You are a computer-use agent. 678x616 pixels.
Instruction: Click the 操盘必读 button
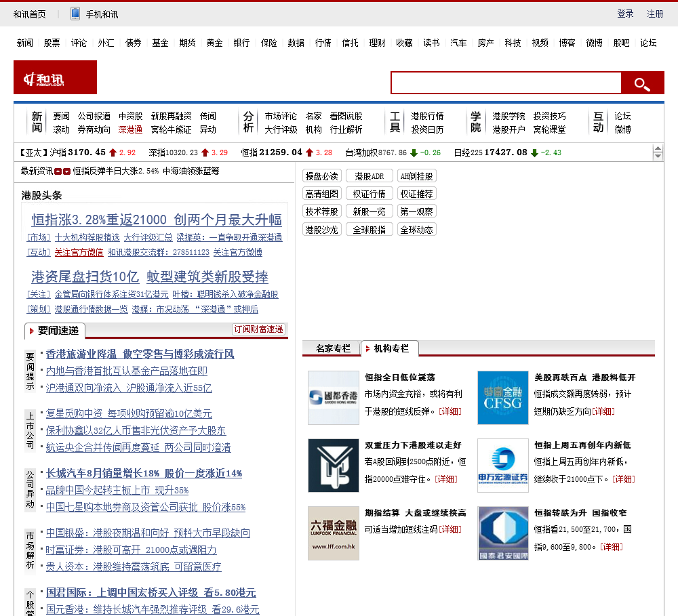[321, 176]
